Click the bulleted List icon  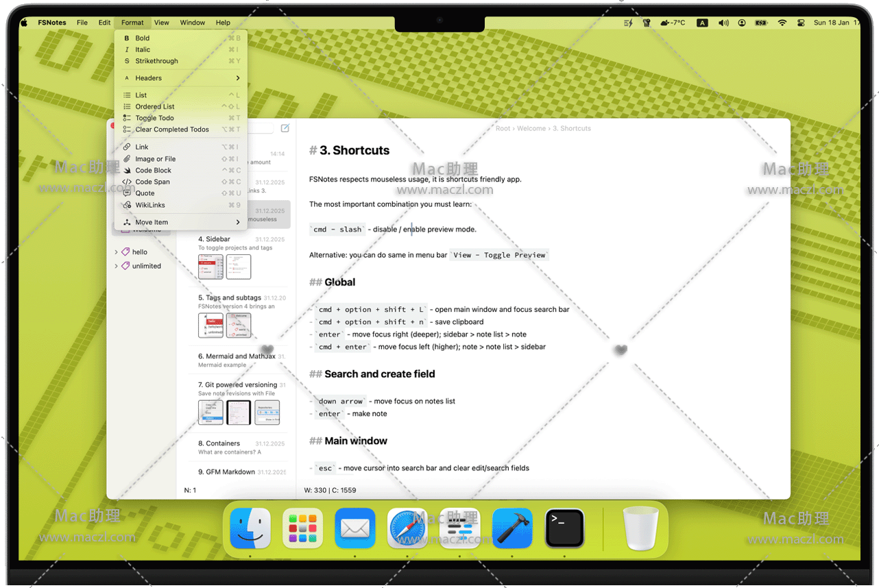coord(127,95)
